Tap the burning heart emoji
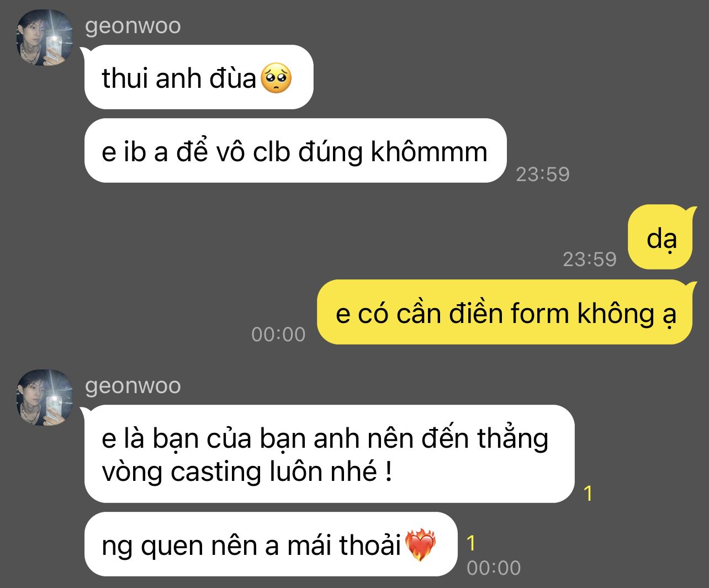The width and height of the screenshot is (709, 588). pyautogui.click(x=421, y=545)
